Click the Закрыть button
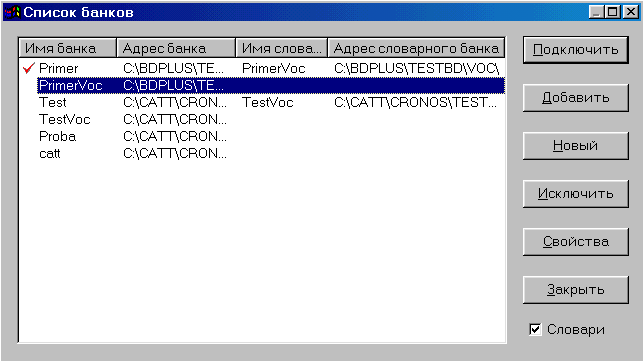This screenshot has height=361, width=643. click(575, 290)
